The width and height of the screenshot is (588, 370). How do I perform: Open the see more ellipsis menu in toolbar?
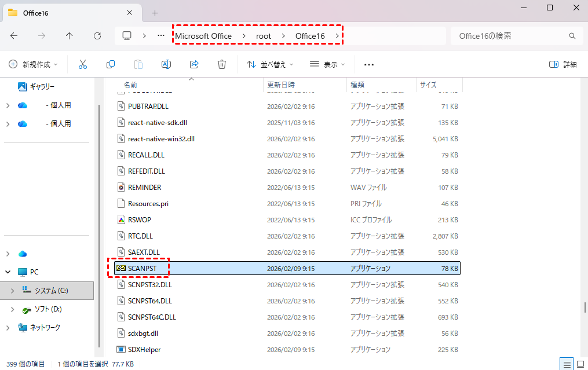coord(369,64)
